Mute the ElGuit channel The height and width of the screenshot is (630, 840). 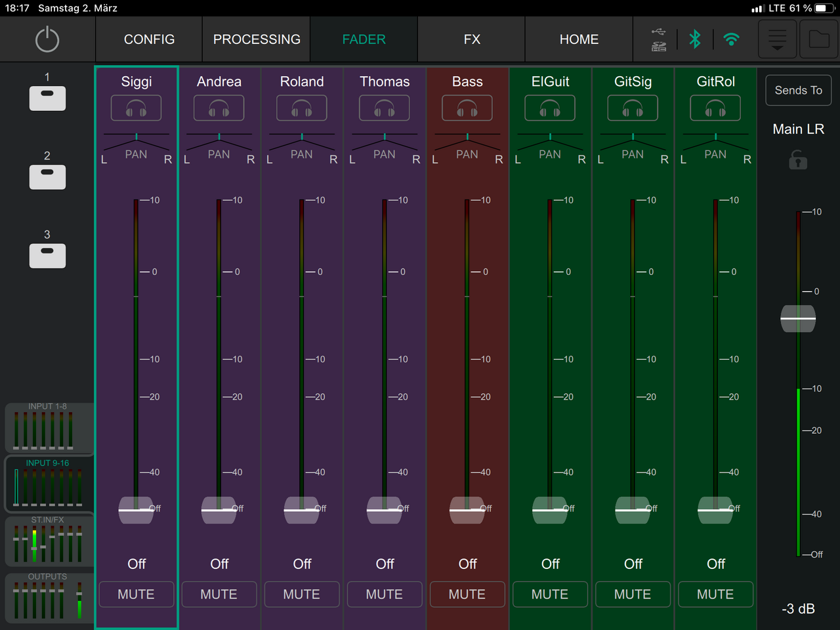550,594
